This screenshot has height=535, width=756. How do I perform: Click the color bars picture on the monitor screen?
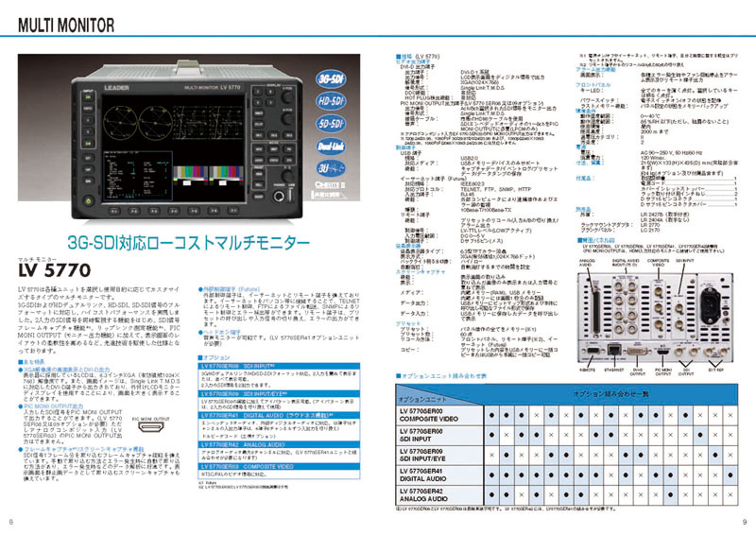[208, 176]
